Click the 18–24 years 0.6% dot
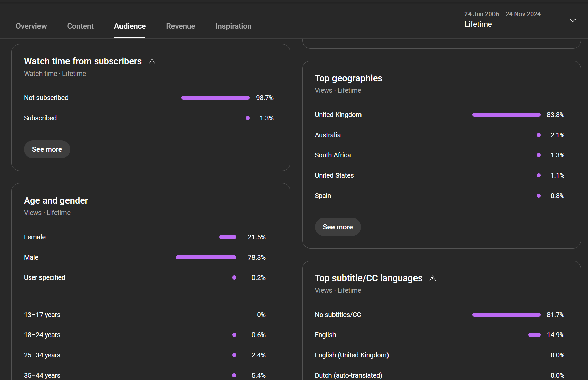This screenshot has width=588, height=380. click(x=234, y=335)
